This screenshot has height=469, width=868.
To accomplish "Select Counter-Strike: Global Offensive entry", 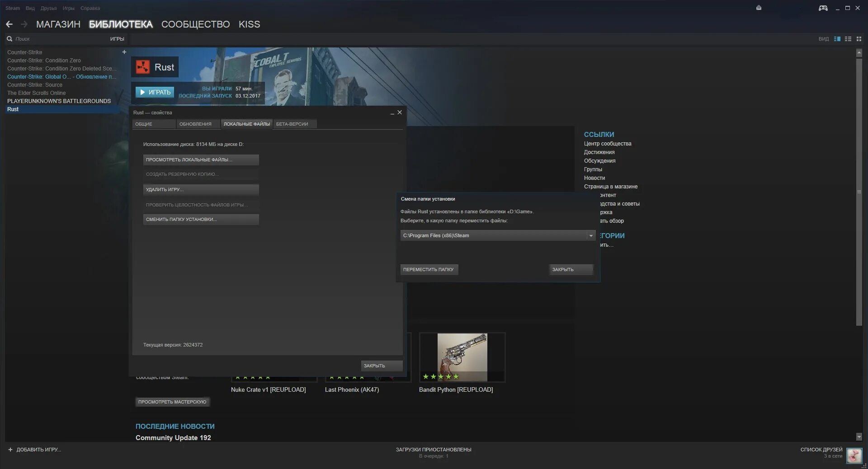I will pyautogui.click(x=61, y=77).
